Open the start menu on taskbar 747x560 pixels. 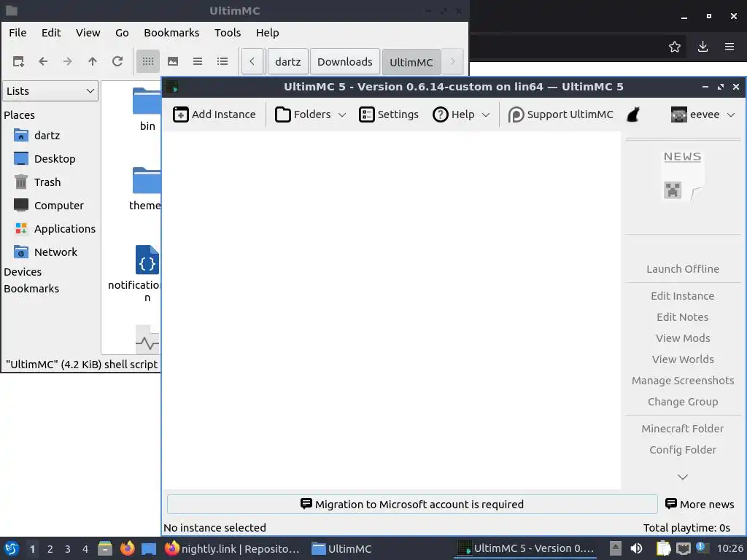coord(12,548)
